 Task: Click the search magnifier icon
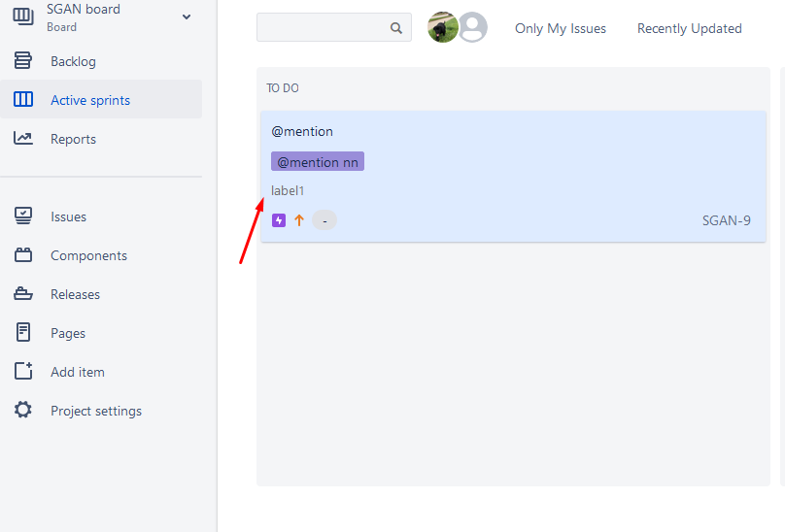[396, 28]
